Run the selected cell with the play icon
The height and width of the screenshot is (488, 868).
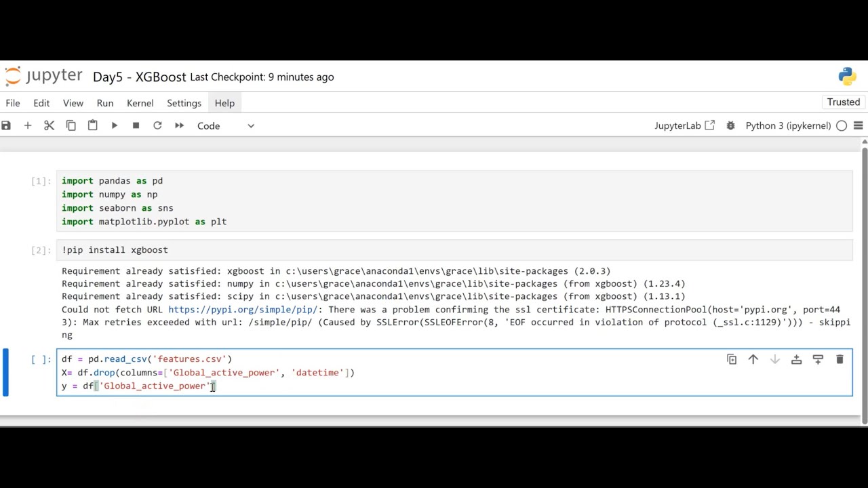point(114,125)
